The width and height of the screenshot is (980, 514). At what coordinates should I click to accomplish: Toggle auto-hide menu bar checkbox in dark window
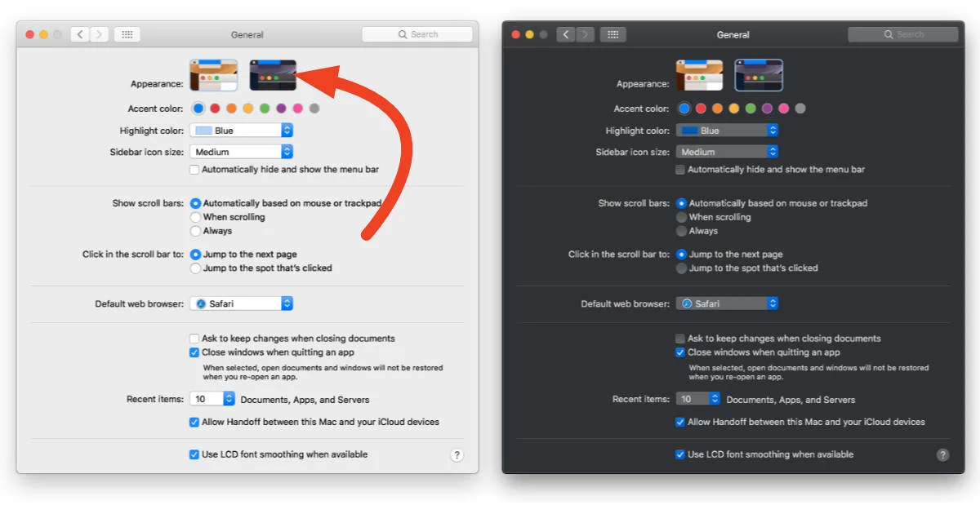coord(680,170)
